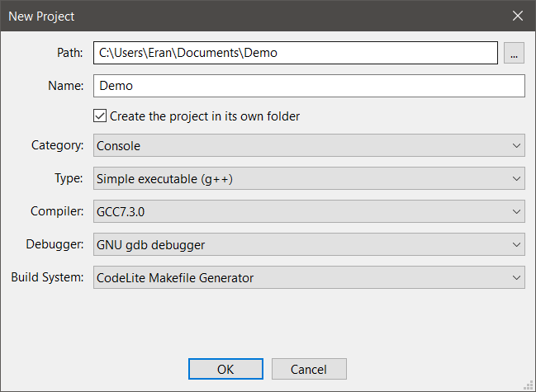
Task: Click the Build System: label
Action: [x=47, y=277]
